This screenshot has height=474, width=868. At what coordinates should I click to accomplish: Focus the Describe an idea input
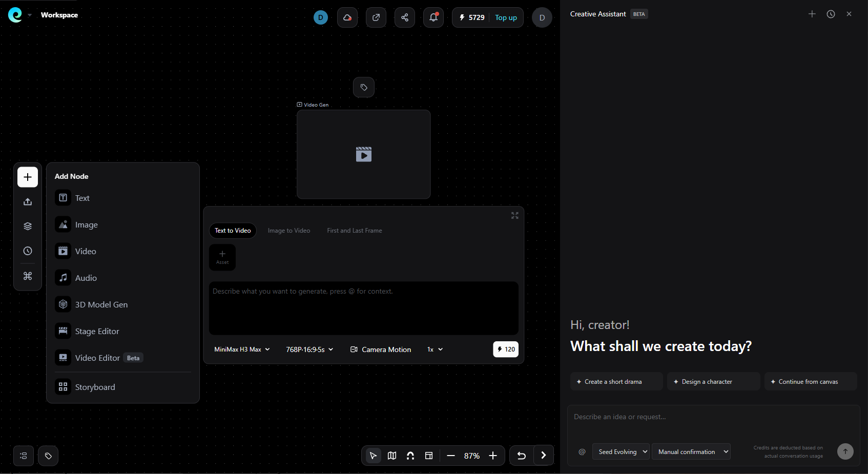coord(713,423)
